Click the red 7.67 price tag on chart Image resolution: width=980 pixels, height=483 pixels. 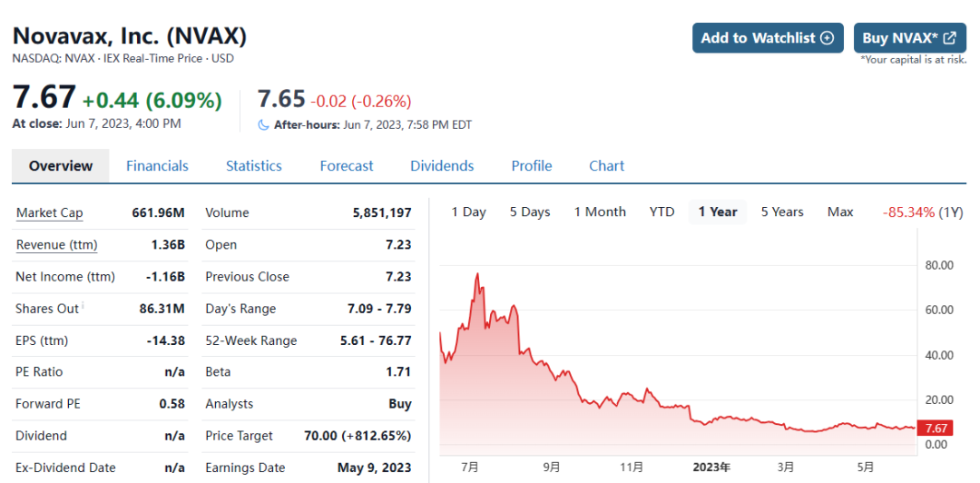click(935, 429)
